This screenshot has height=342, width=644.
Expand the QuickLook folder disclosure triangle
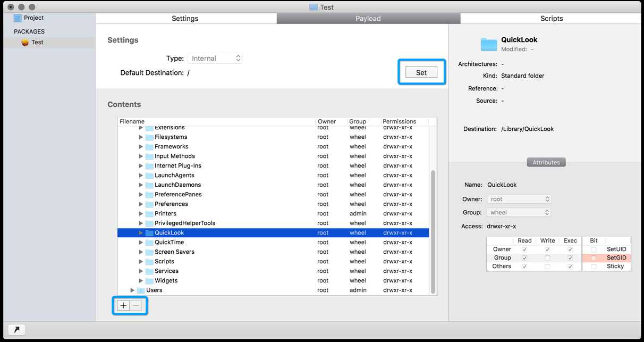click(x=141, y=233)
